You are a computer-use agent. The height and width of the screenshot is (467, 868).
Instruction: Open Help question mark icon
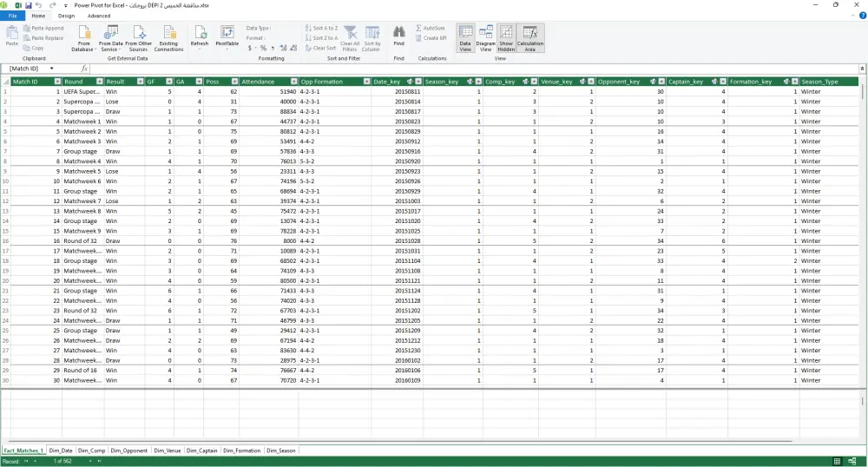pos(863,16)
